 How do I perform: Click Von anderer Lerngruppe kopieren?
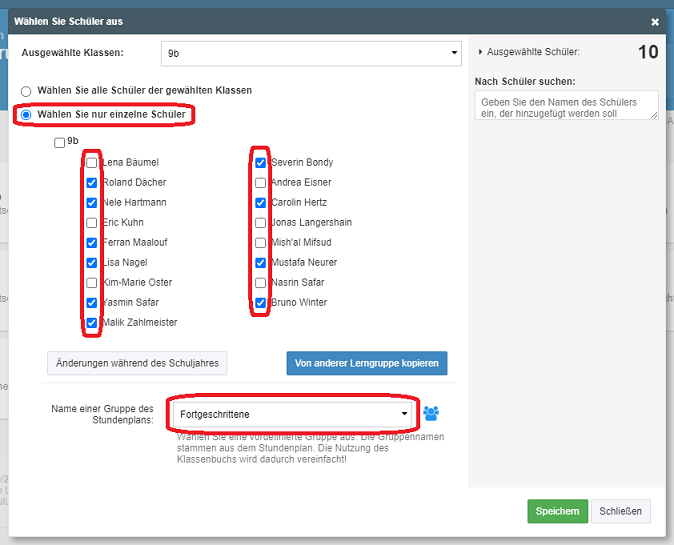366,362
